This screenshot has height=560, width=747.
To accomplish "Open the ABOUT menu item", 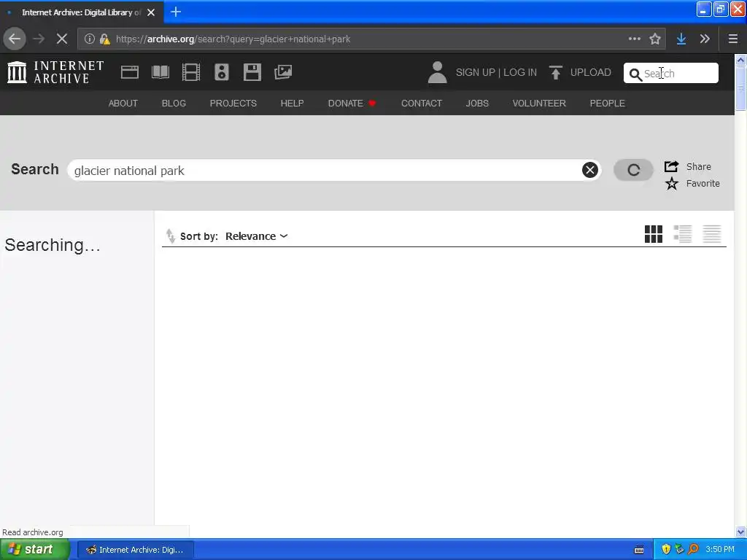I will tap(123, 103).
